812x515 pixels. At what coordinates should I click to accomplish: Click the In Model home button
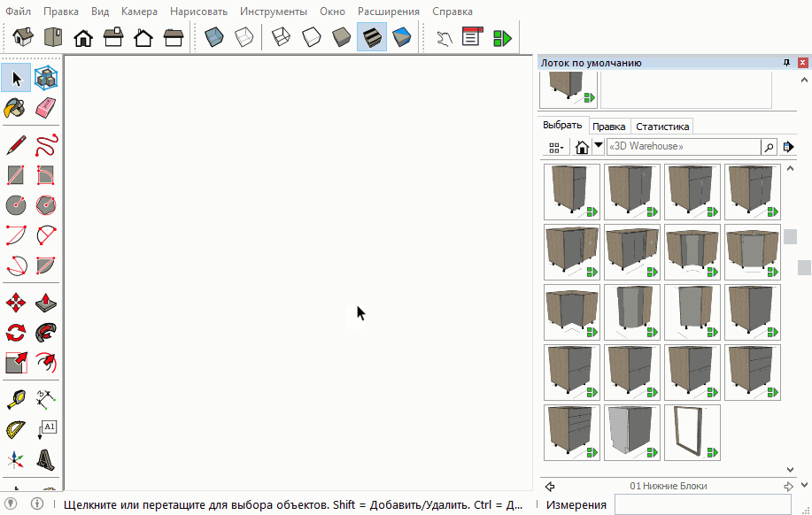click(x=582, y=147)
